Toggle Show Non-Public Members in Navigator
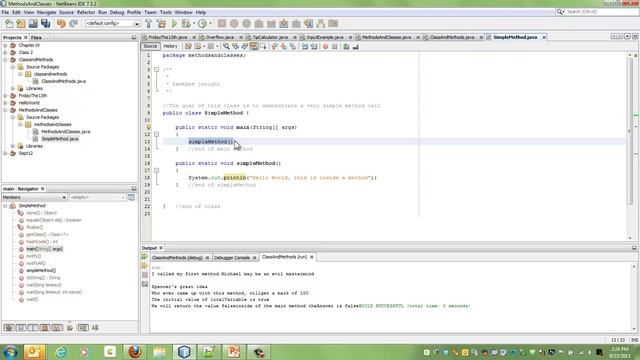 click(45, 328)
